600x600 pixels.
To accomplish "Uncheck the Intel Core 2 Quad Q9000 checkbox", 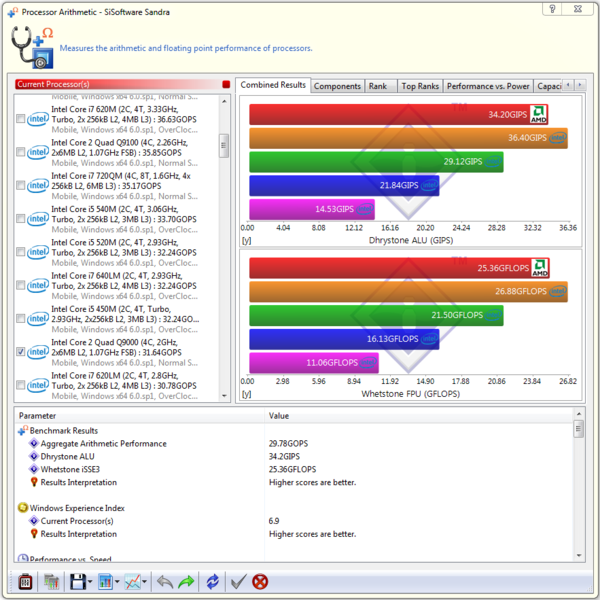I will coord(21,352).
